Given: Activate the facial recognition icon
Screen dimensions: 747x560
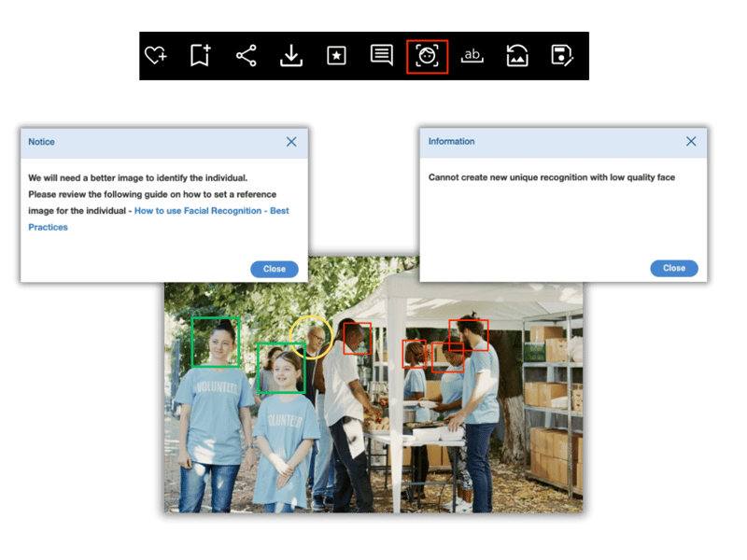Looking at the screenshot, I should click(x=427, y=56).
